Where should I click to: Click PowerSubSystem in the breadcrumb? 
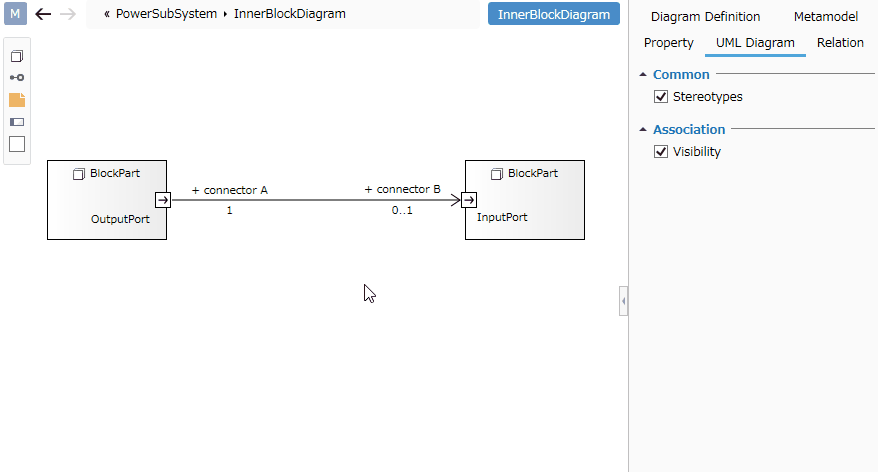click(x=166, y=14)
